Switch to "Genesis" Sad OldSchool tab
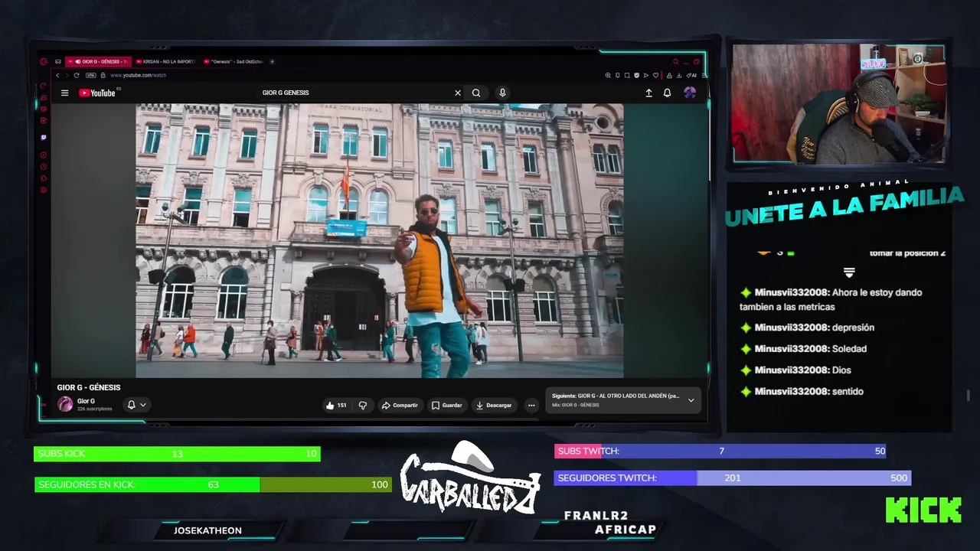 234,61
